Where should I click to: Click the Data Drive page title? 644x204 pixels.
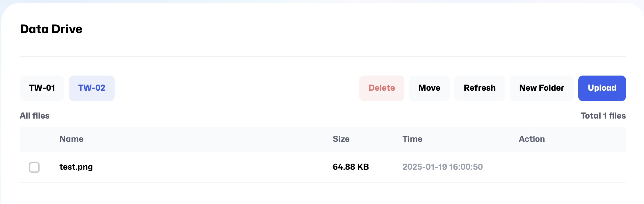51,29
